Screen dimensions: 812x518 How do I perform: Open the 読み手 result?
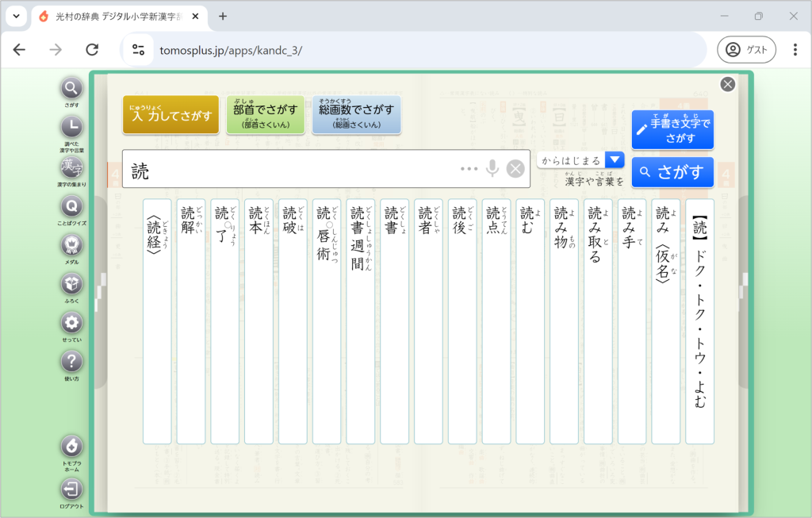pyautogui.click(x=632, y=321)
